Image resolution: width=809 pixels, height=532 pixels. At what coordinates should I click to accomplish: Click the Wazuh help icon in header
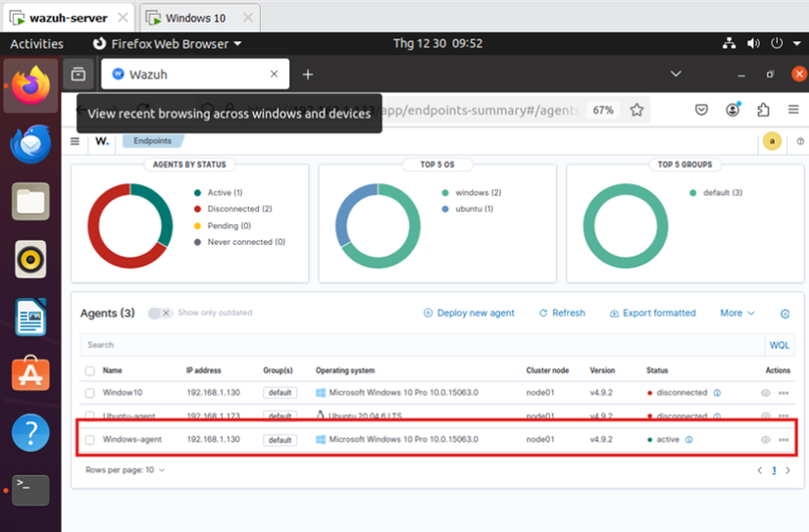click(800, 141)
